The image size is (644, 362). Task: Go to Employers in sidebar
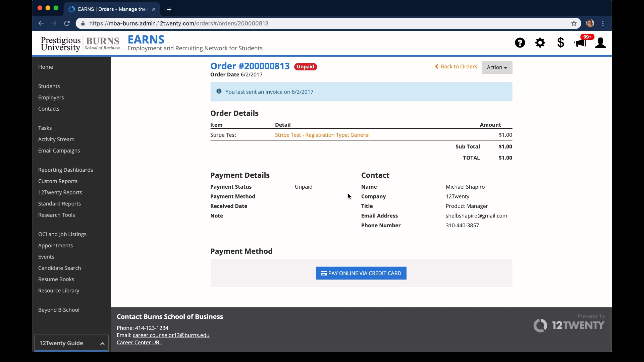(x=51, y=98)
